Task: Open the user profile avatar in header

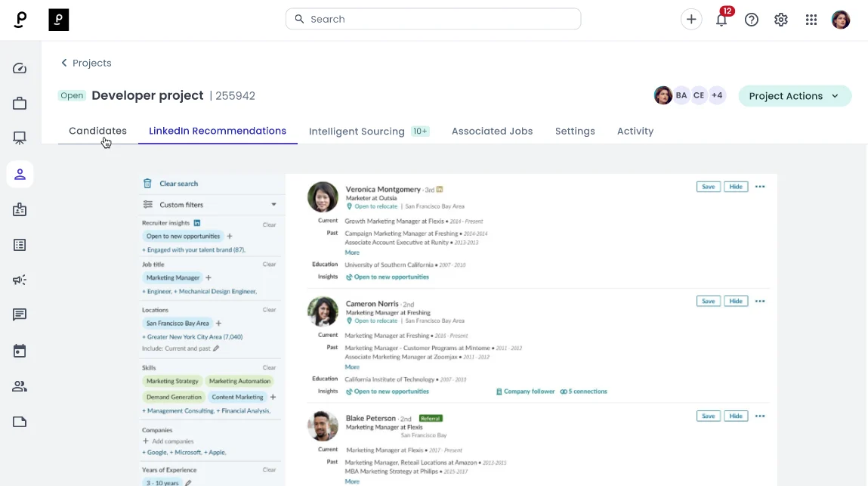Action: tap(840, 20)
